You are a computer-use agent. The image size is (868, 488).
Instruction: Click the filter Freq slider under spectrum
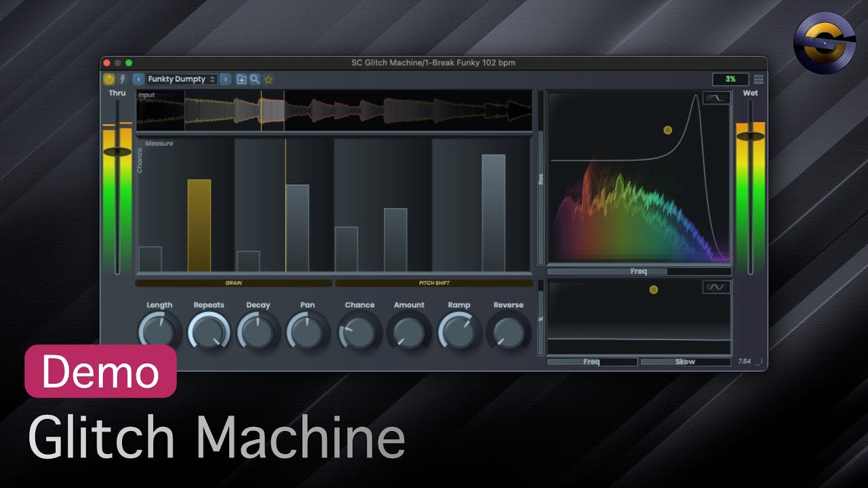pyautogui.click(x=639, y=271)
